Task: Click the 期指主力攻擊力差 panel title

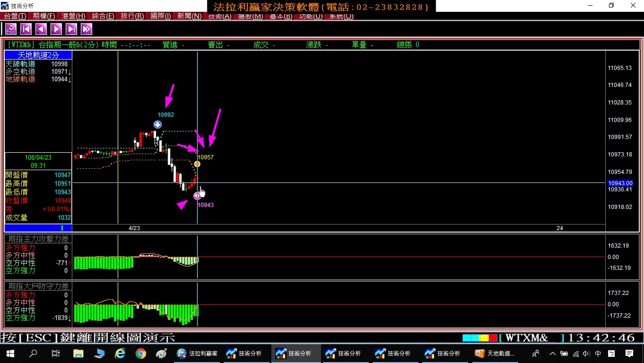Action: tap(38, 239)
